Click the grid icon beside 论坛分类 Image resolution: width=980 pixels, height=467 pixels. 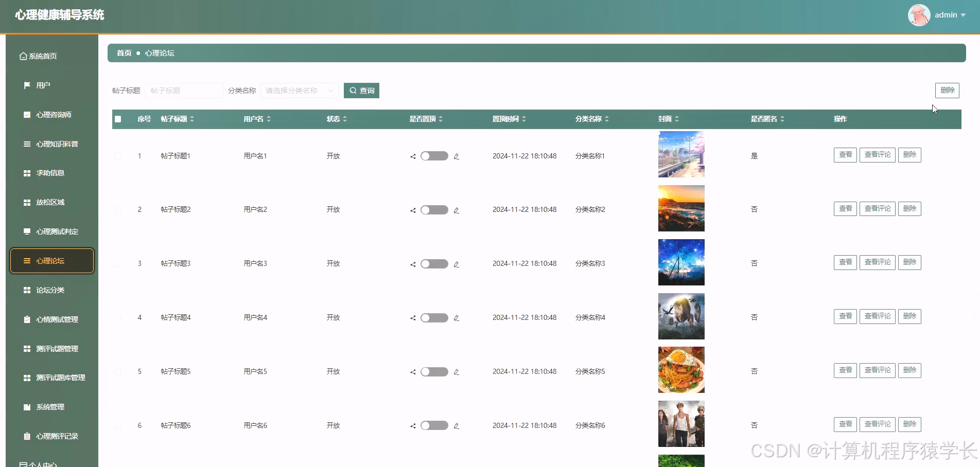click(x=27, y=290)
